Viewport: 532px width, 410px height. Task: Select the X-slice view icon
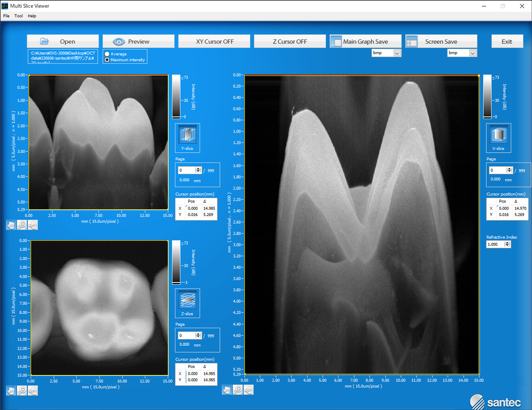click(x=498, y=135)
